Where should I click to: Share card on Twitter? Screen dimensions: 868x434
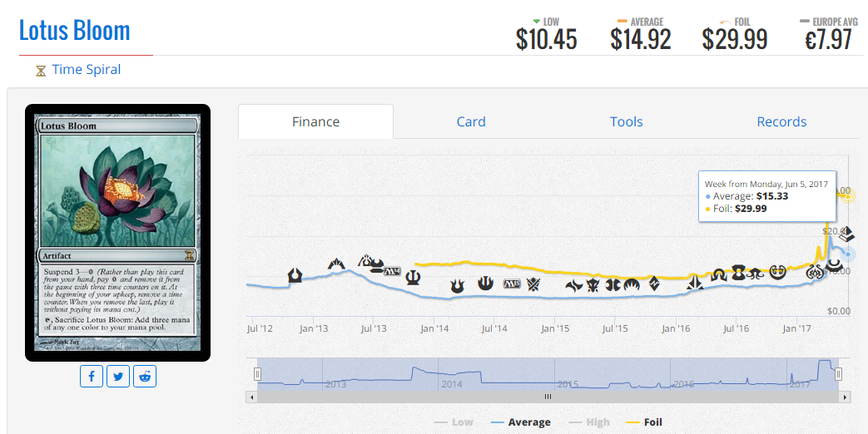pyautogui.click(x=118, y=377)
